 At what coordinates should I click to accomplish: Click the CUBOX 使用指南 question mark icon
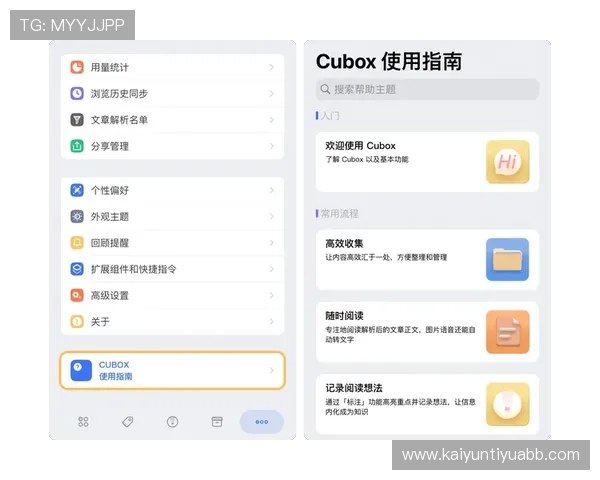pos(81,370)
